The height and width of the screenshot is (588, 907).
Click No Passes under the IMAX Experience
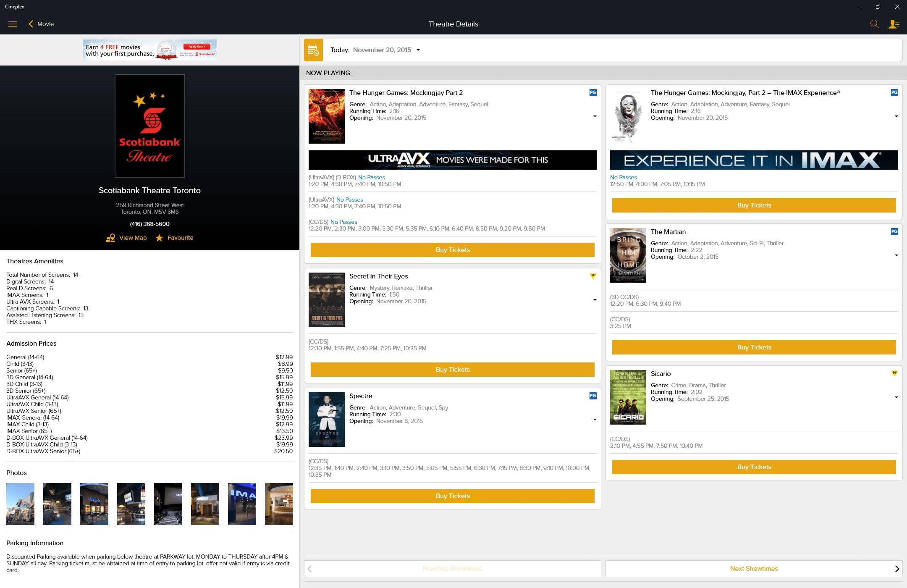tap(623, 177)
